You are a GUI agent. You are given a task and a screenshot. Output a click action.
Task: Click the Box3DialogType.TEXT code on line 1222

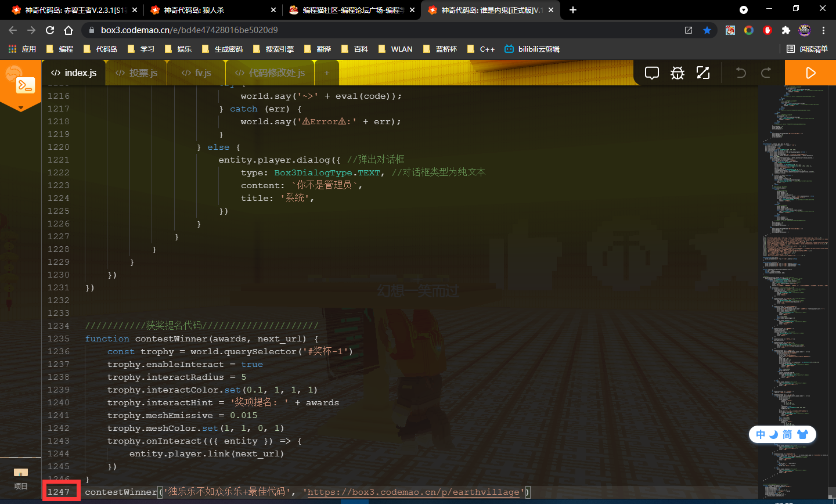[x=327, y=172]
